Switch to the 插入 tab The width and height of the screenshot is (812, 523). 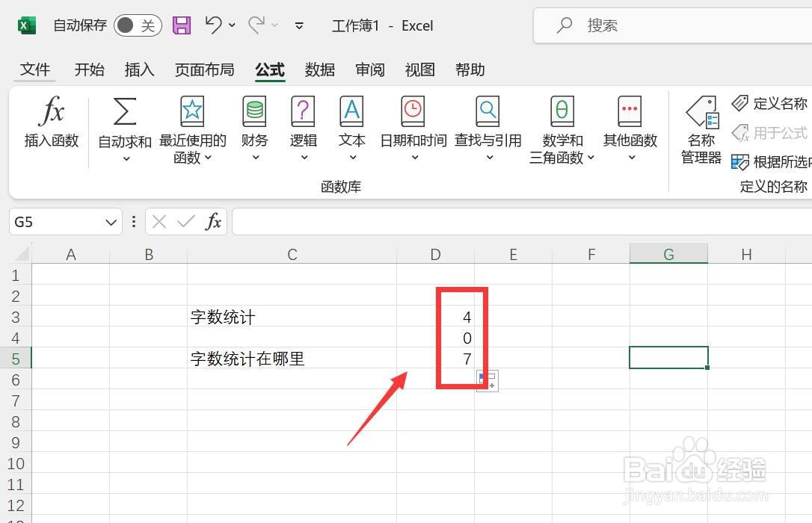point(139,69)
